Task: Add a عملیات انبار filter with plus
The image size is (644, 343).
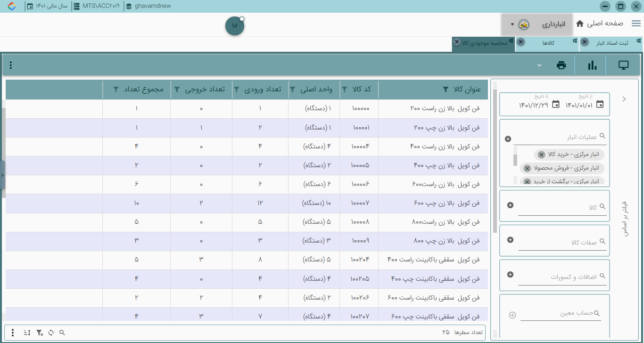Action: [x=508, y=139]
